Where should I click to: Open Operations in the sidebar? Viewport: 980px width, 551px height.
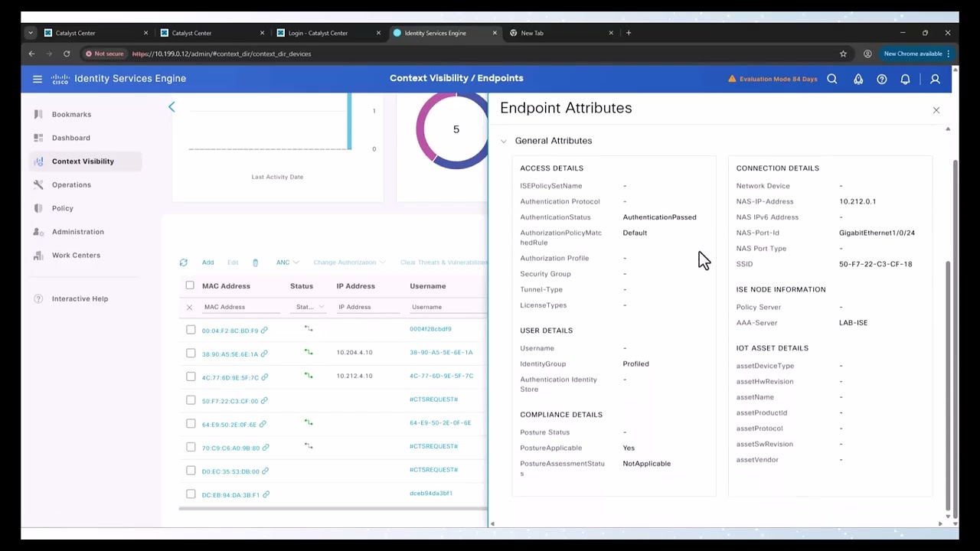click(71, 184)
